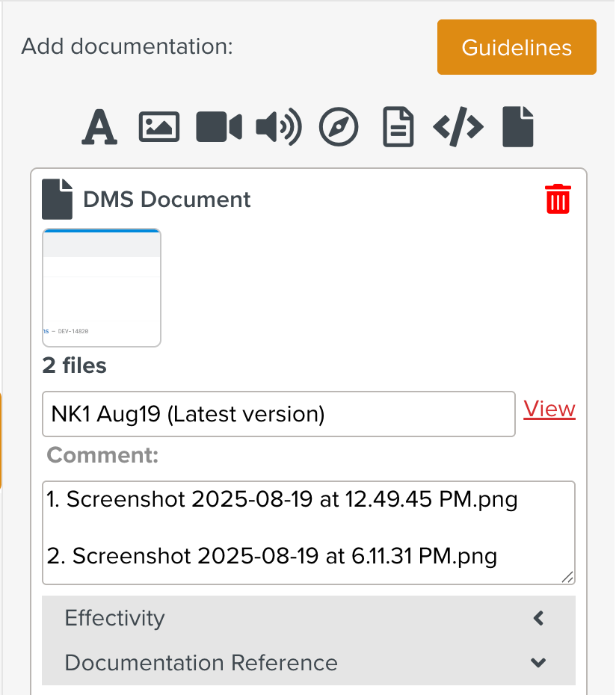Add text documentation with the A icon
616x695 pixels.
(99, 127)
